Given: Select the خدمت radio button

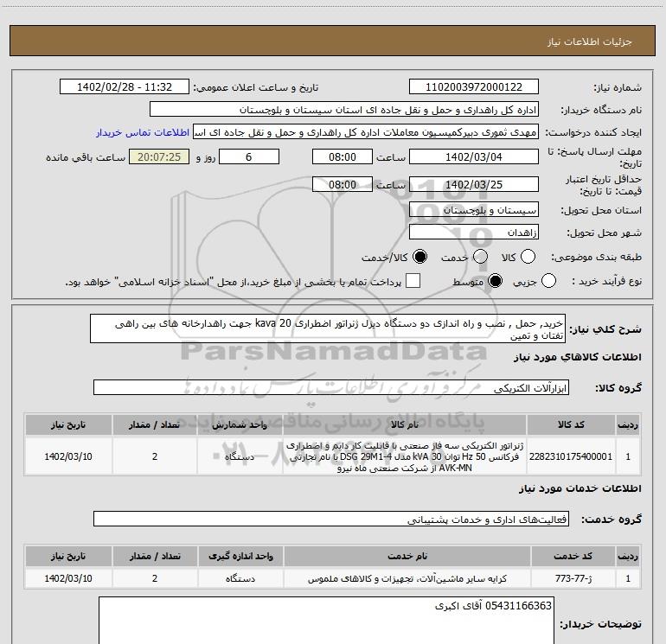Looking at the screenshot, I should click(480, 257).
